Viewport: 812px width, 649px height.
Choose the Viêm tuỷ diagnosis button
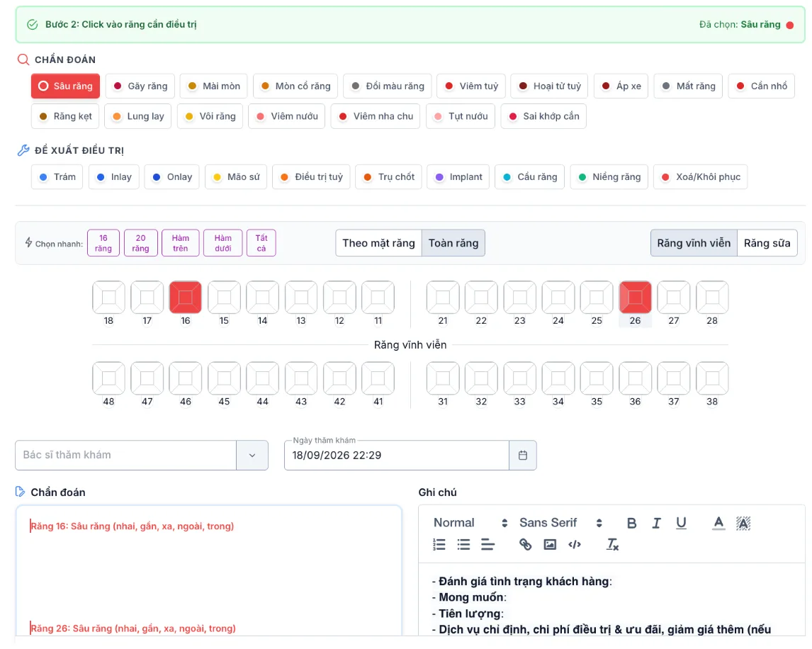471,86
